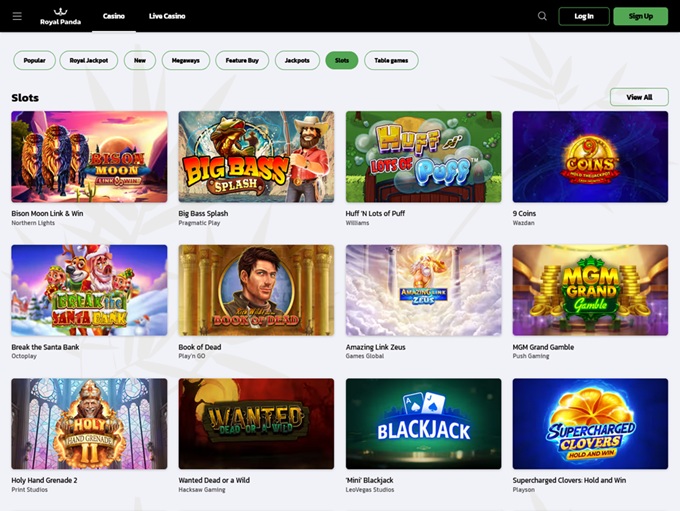This screenshot has width=680, height=511.
Task: Open the search magnifier icon
Action: click(542, 16)
